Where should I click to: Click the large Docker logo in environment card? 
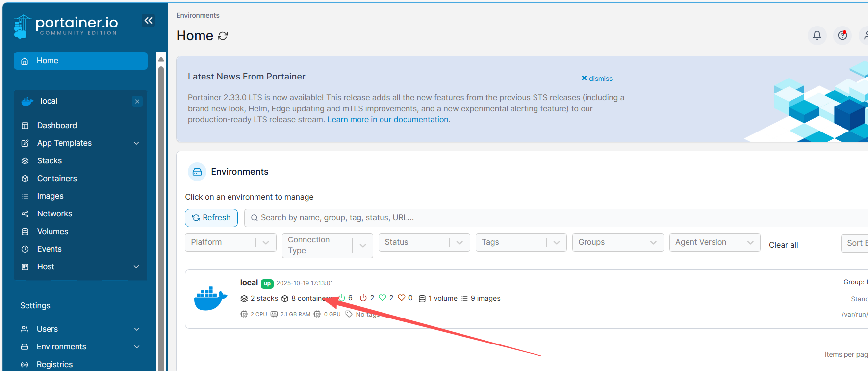tap(210, 298)
